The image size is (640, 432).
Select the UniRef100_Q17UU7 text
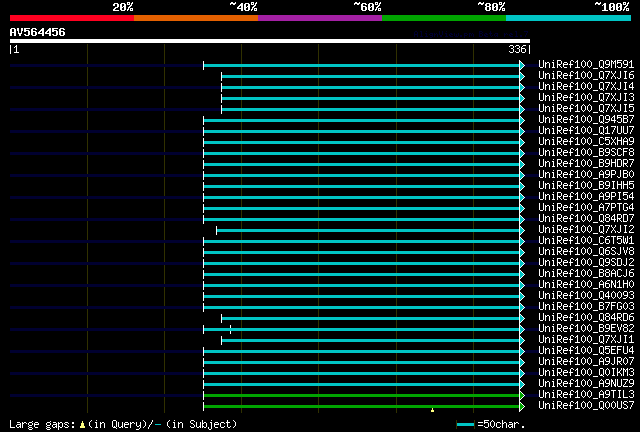(586, 131)
